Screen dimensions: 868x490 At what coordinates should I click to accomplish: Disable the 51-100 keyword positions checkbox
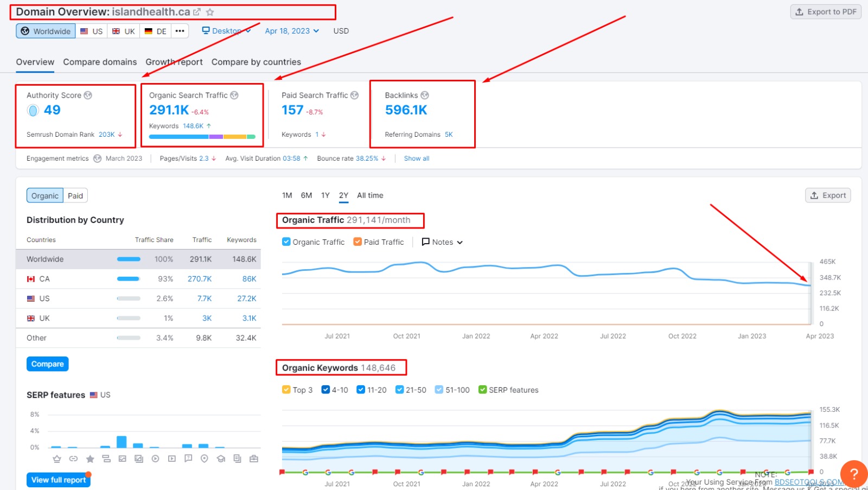tap(439, 390)
